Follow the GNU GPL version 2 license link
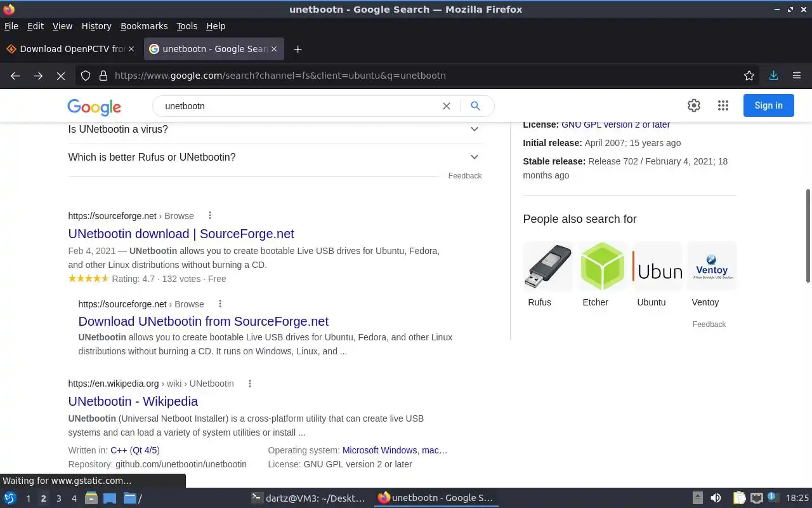Screen dimensions: 812x508 (615, 124)
